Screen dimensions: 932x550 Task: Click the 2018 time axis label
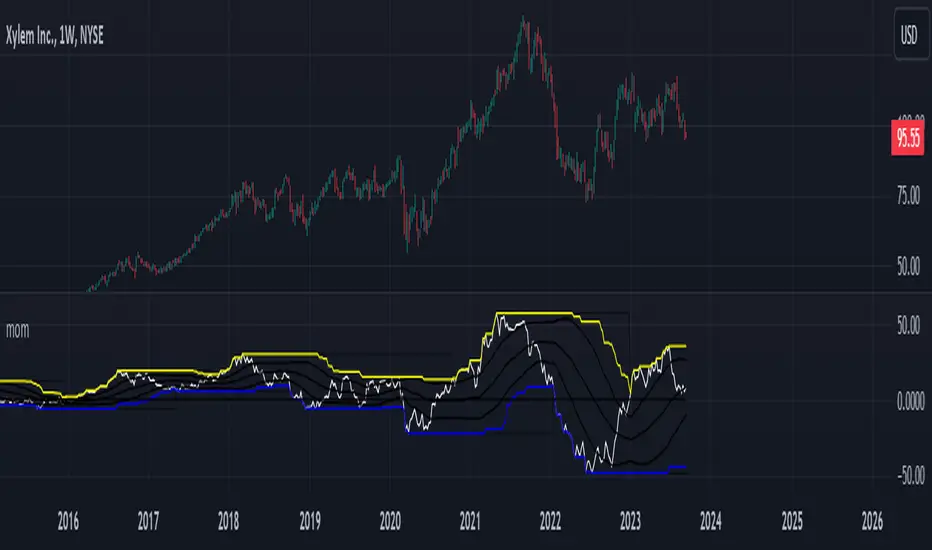pyautogui.click(x=228, y=521)
